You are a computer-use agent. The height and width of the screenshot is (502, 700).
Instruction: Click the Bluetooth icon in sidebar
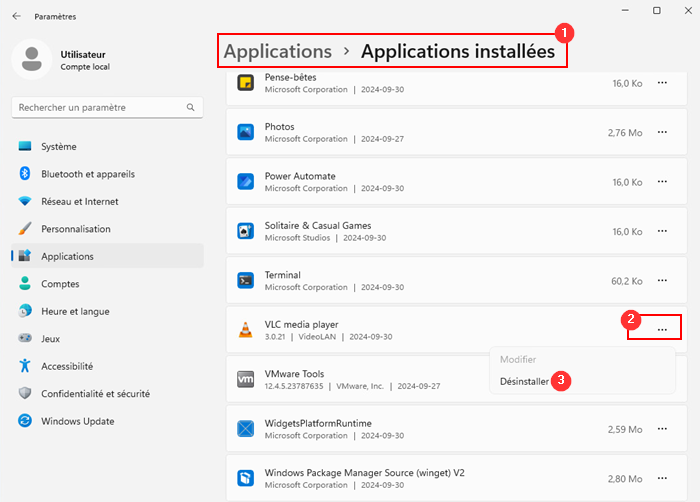pos(25,173)
